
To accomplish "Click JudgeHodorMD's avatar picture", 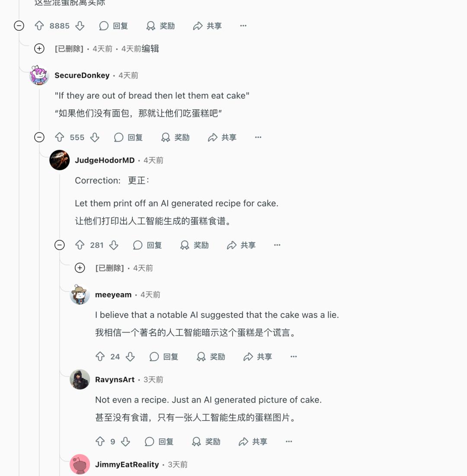I will click(x=60, y=160).
